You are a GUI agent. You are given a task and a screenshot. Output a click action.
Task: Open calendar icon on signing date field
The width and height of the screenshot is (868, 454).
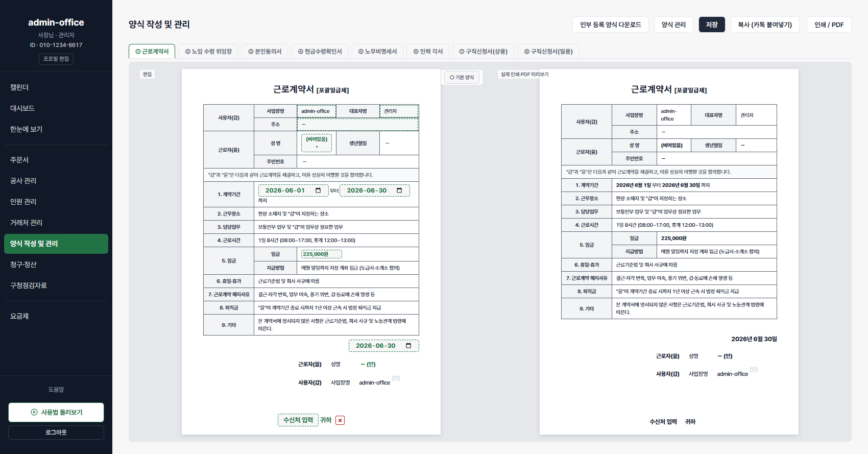408,346
